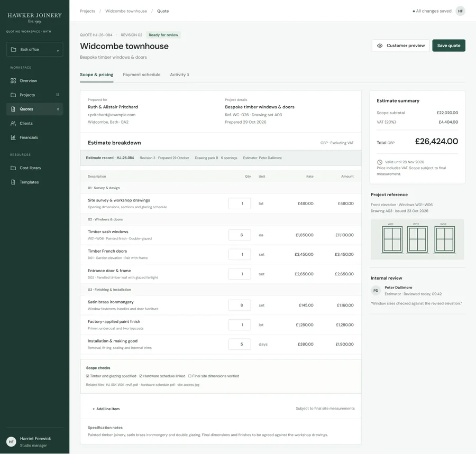The height and width of the screenshot is (454, 476).
Task: Click the Ready for review status badge
Action: (163, 35)
